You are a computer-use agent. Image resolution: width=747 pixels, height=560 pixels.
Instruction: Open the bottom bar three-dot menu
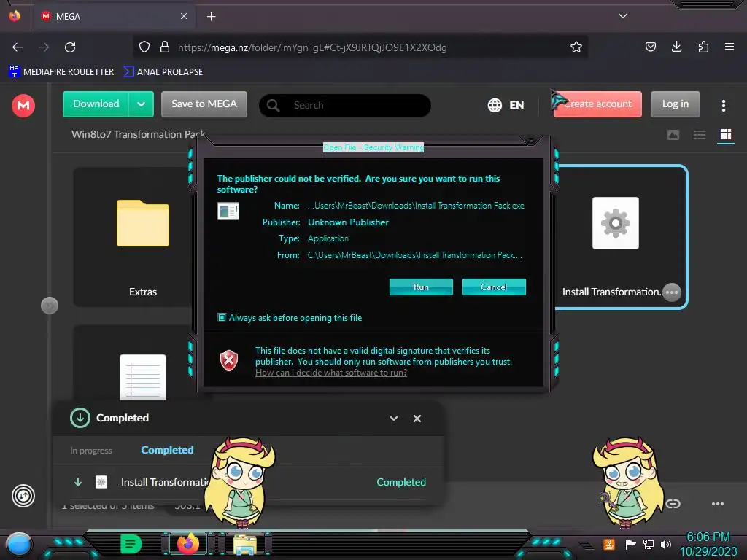(718, 504)
